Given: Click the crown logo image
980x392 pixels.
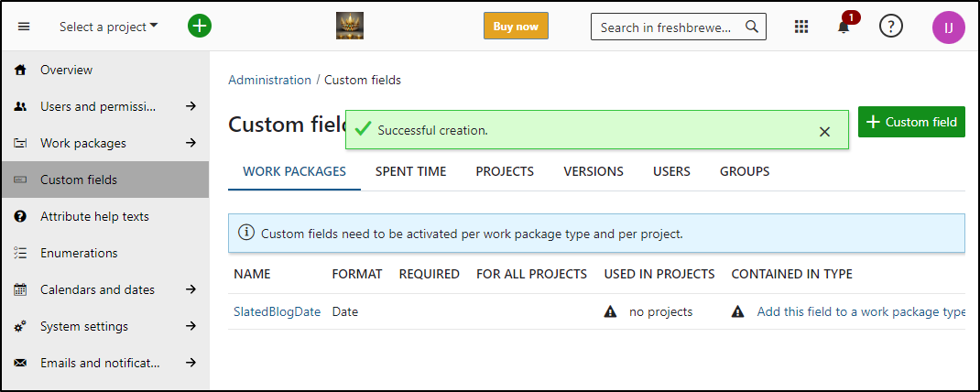Looking at the screenshot, I should 349,27.
